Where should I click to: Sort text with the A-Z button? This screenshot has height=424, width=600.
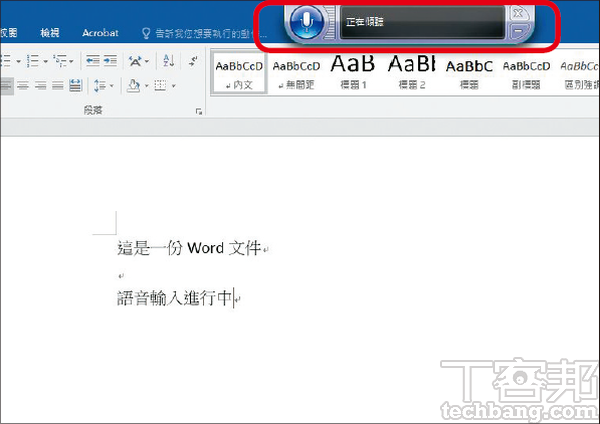pyautogui.click(x=168, y=60)
